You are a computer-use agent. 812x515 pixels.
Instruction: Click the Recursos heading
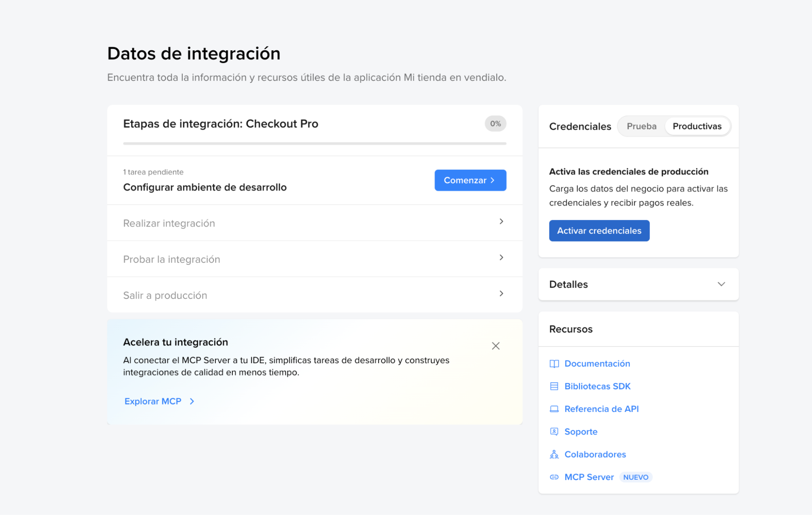(571, 329)
